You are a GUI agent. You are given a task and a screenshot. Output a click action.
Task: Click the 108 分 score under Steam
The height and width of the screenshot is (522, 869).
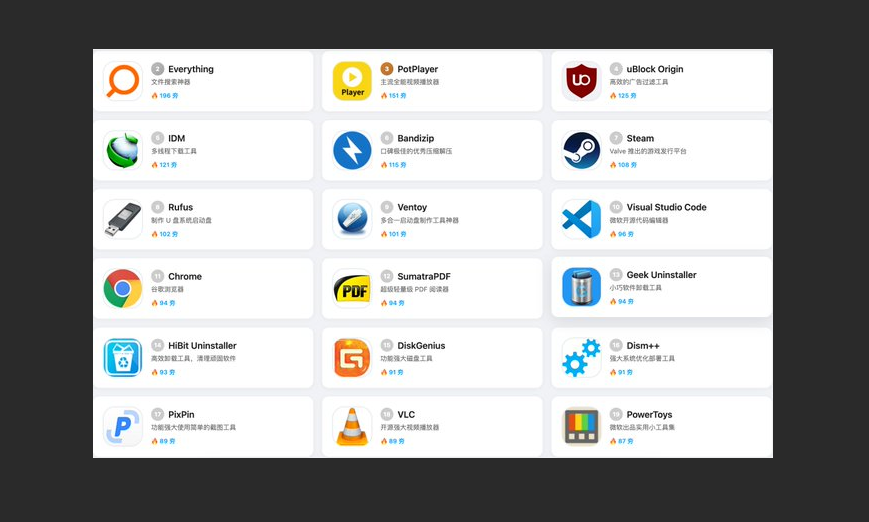[x=623, y=165]
